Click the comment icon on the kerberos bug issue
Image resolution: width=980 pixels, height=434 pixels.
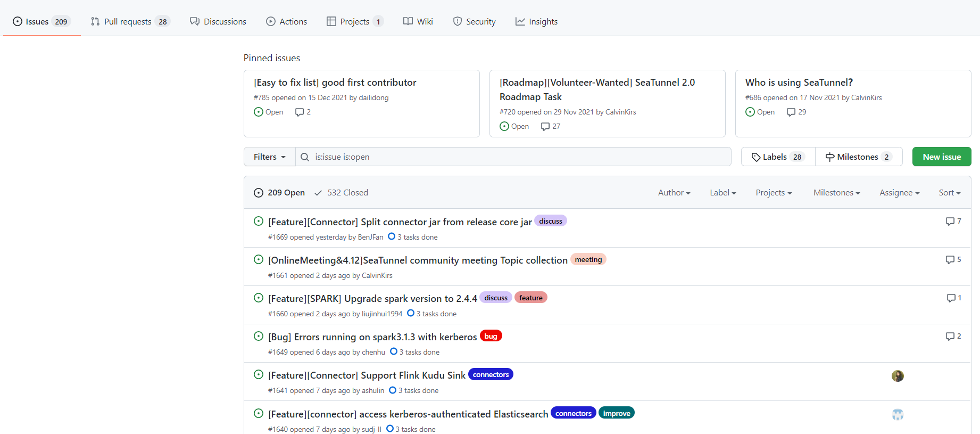click(x=950, y=337)
